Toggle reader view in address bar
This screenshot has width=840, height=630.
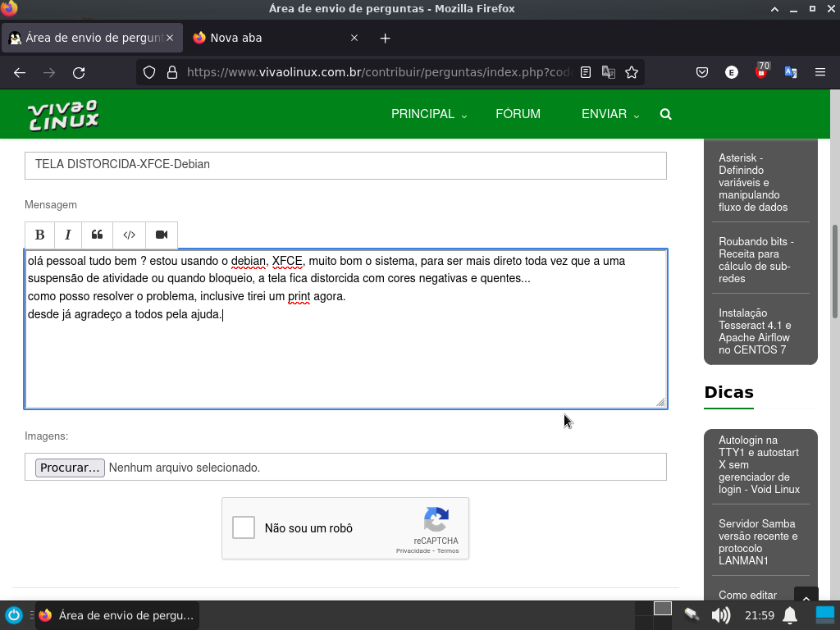pyautogui.click(x=586, y=72)
